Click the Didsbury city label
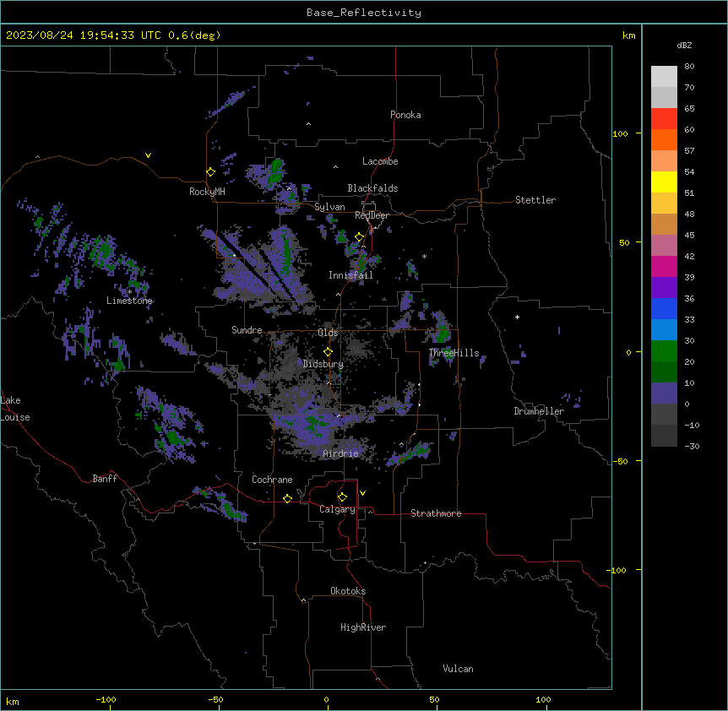728x711 pixels. coord(323,364)
